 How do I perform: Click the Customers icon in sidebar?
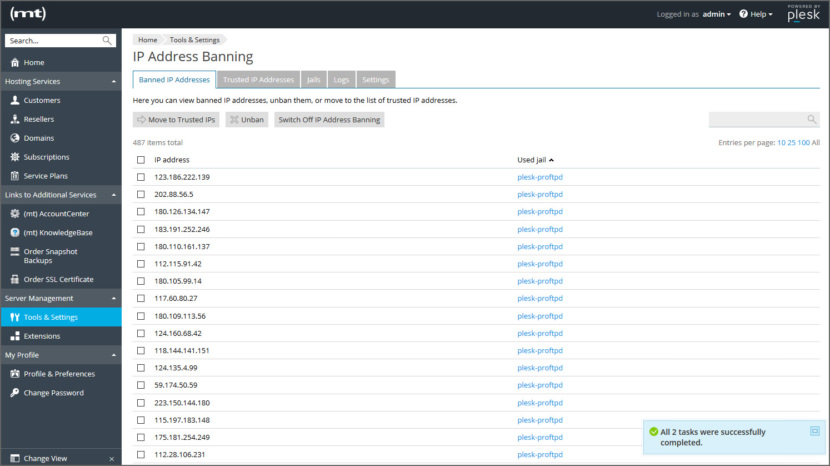15,100
